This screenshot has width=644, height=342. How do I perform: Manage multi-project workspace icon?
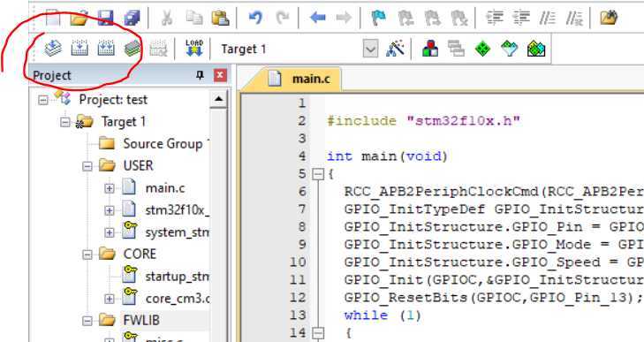tap(457, 49)
